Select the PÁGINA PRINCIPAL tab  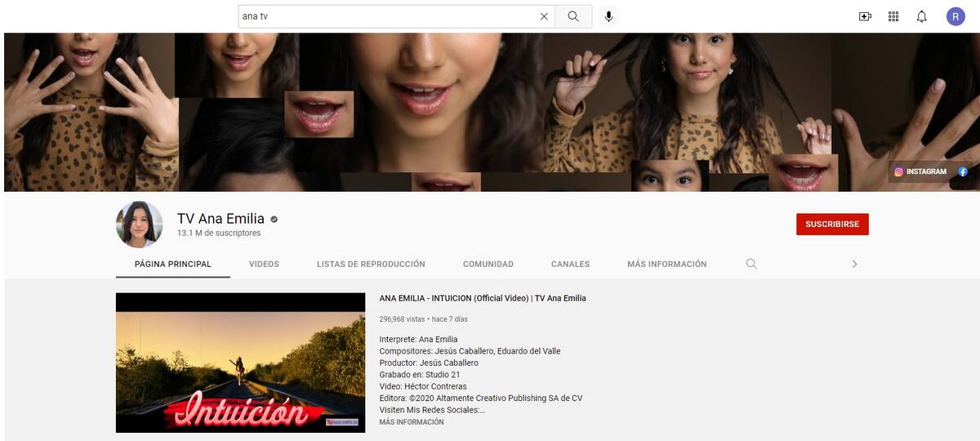point(173,264)
